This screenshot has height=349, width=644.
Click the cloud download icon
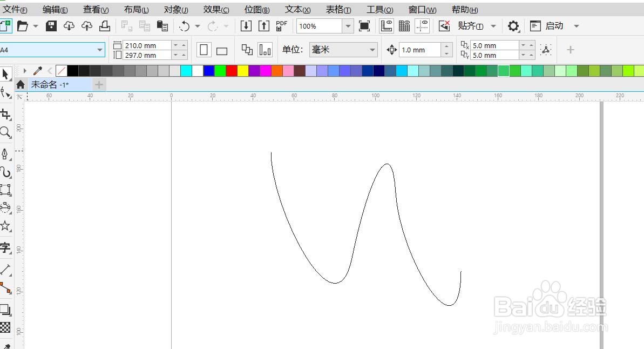click(69, 26)
